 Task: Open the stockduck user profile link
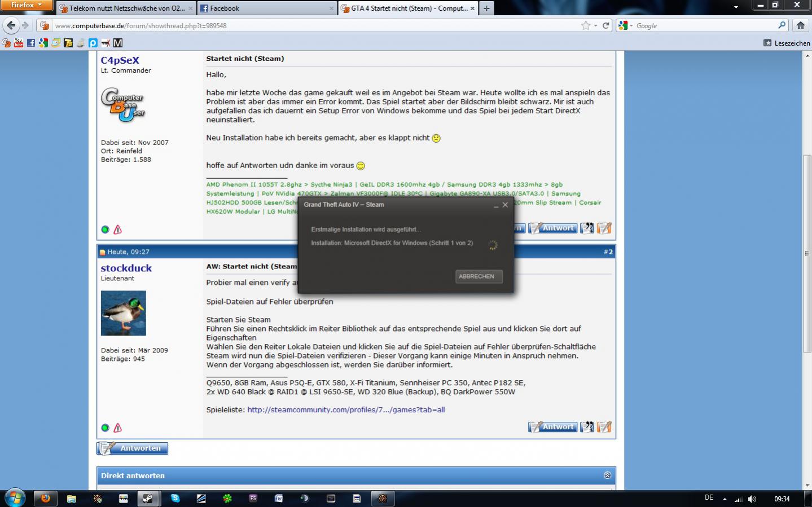coord(126,268)
